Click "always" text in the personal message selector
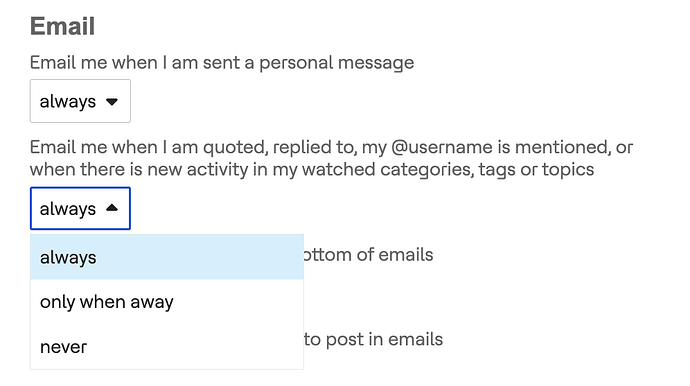The width and height of the screenshot is (690, 386). pyautogui.click(x=68, y=102)
